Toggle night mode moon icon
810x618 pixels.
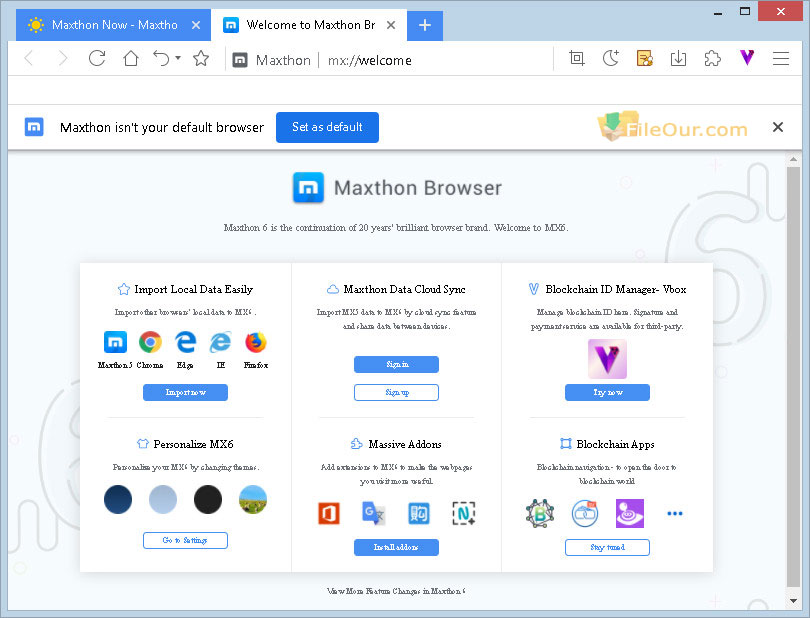(x=611, y=58)
